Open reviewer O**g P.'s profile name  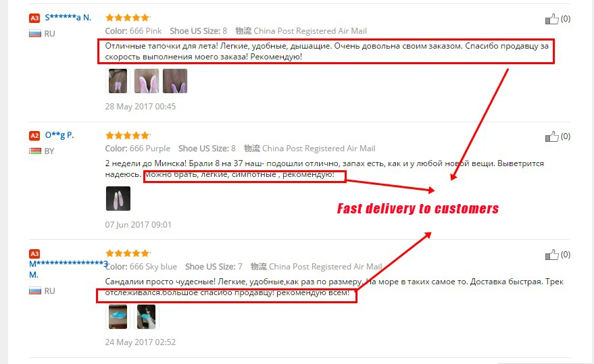59,135
